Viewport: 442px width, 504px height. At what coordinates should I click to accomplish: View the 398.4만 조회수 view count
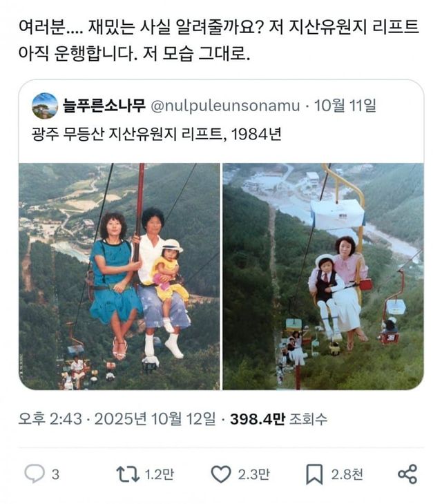point(279,419)
